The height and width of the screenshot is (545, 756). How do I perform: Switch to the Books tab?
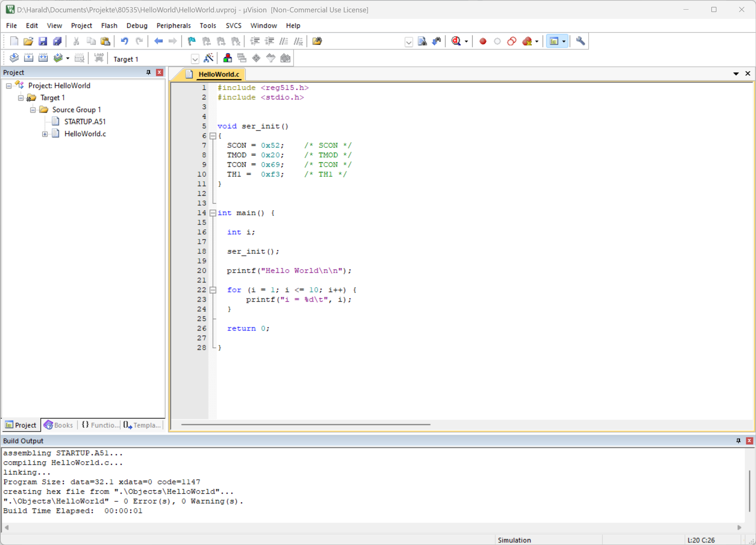(58, 425)
